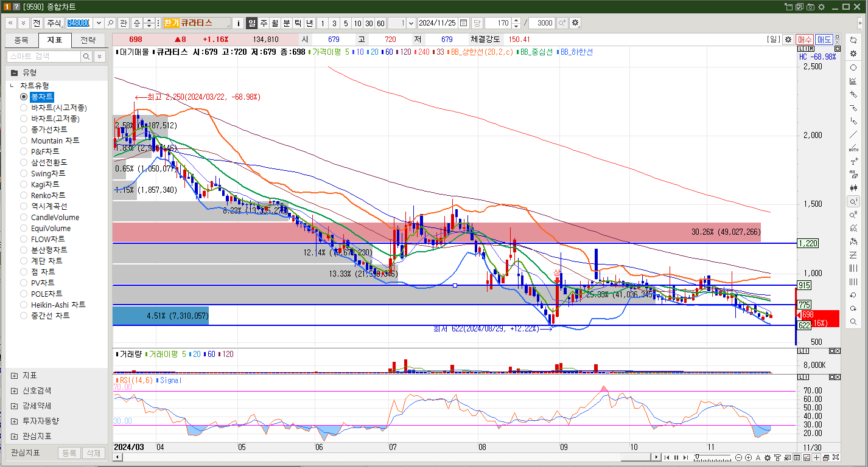Image resolution: width=868 pixels, height=467 pixels.
Task: Click the candle count field showing 170
Action: pos(498,22)
